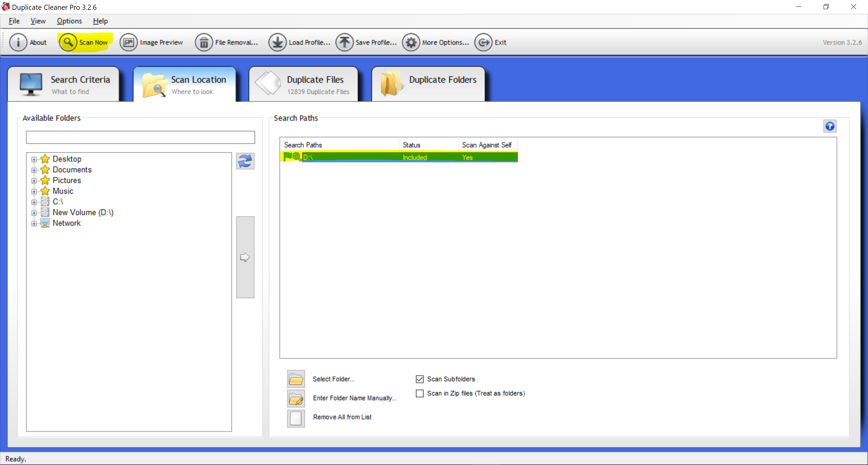This screenshot has height=465, width=868.
Task: Open the Image Preview toolbar icon
Action: (x=129, y=42)
